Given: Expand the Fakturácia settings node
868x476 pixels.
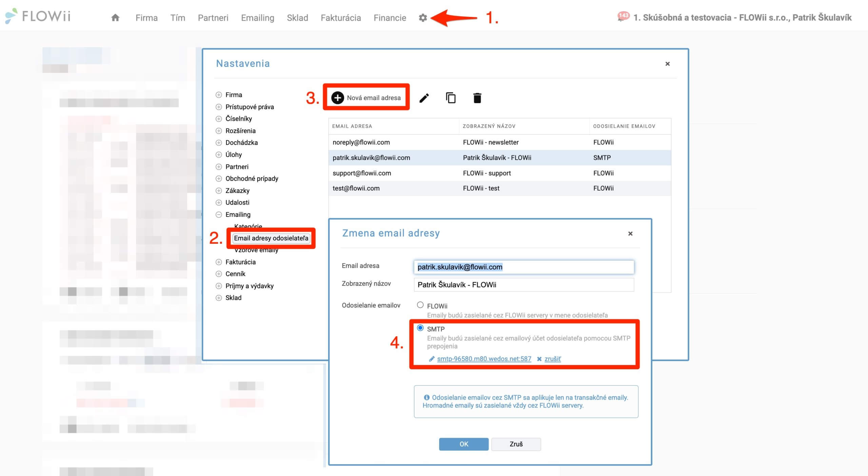Looking at the screenshot, I should point(219,262).
